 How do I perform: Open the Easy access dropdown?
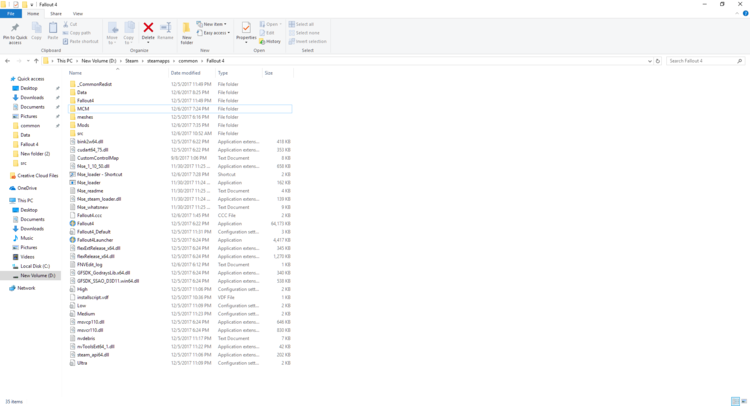click(x=213, y=33)
